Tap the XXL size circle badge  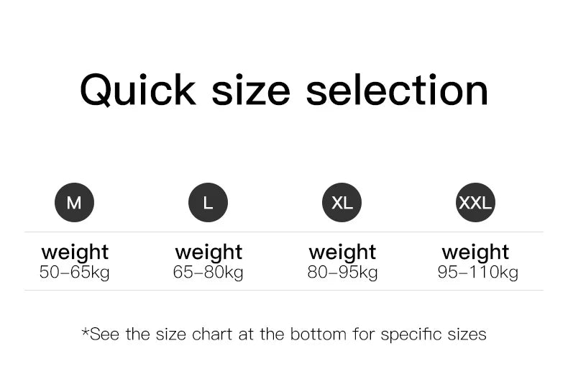[475, 203]
